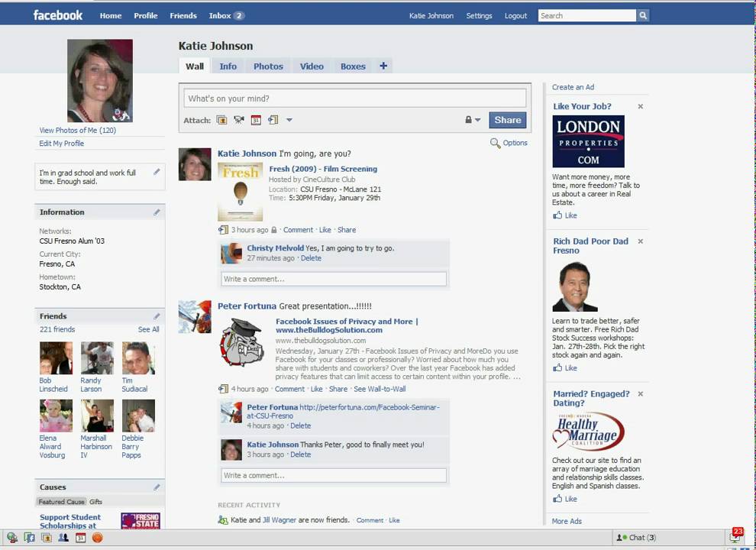Open the Jill Wagner profile link
Screen dimensions: 756x550
point(279,520)
